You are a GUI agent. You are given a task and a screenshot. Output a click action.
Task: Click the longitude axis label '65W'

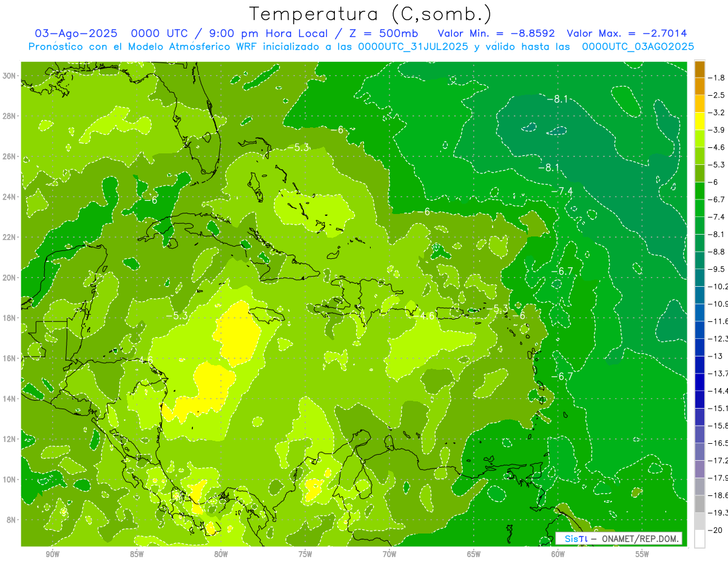click(x=474, y=554)
